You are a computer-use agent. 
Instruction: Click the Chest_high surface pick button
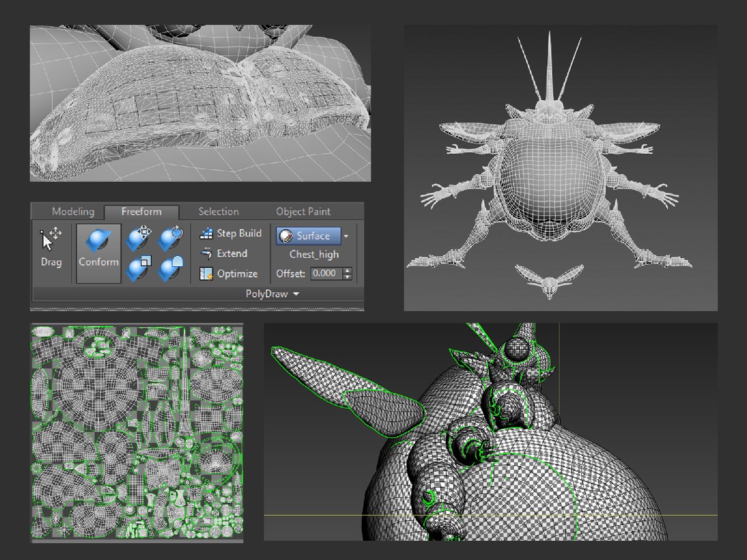[314, 254]
